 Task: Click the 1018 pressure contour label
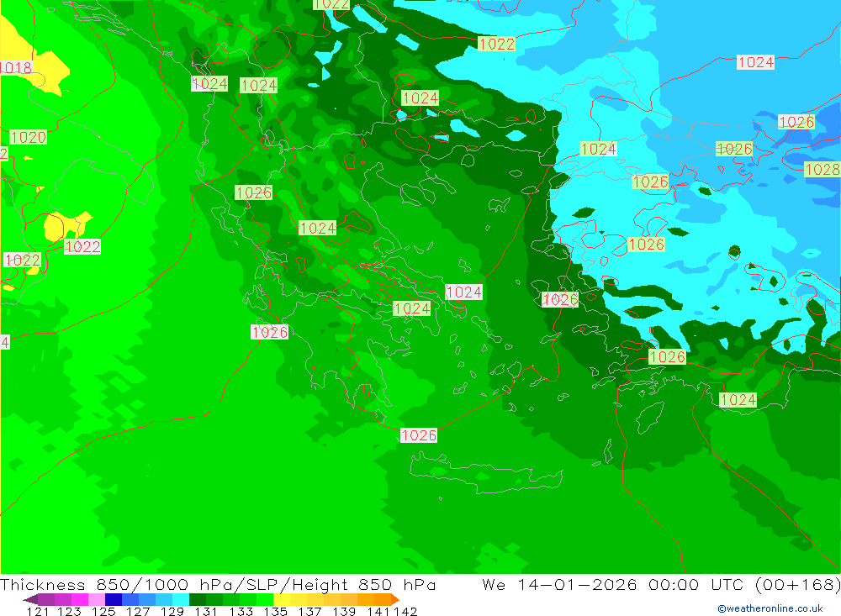coord(15,67)
